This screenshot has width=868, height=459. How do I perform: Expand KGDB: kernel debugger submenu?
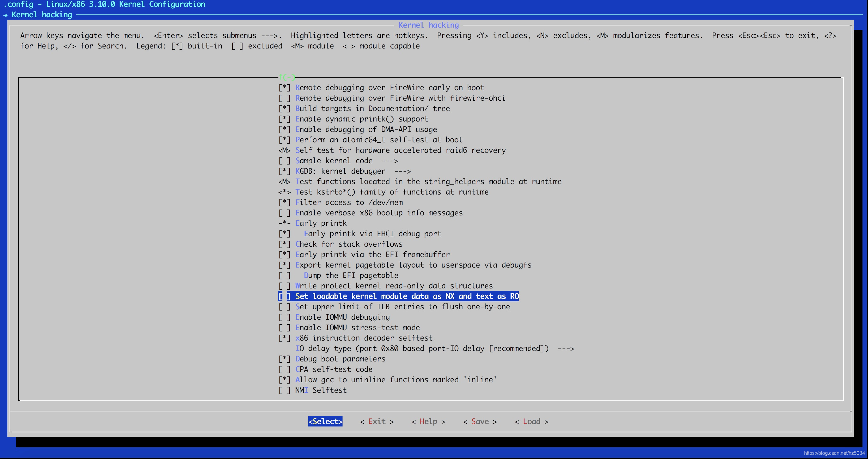pyautogui.click(x=352, y=171)
